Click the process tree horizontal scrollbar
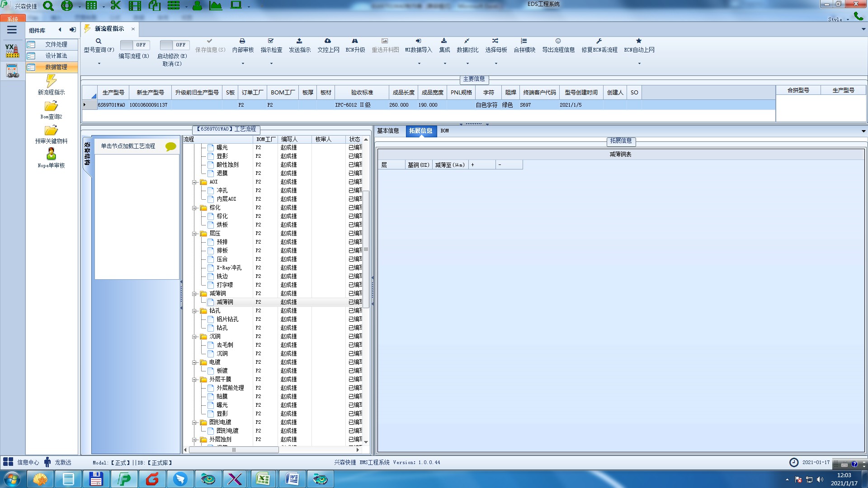The image size is (868, 488). point(234,450)
